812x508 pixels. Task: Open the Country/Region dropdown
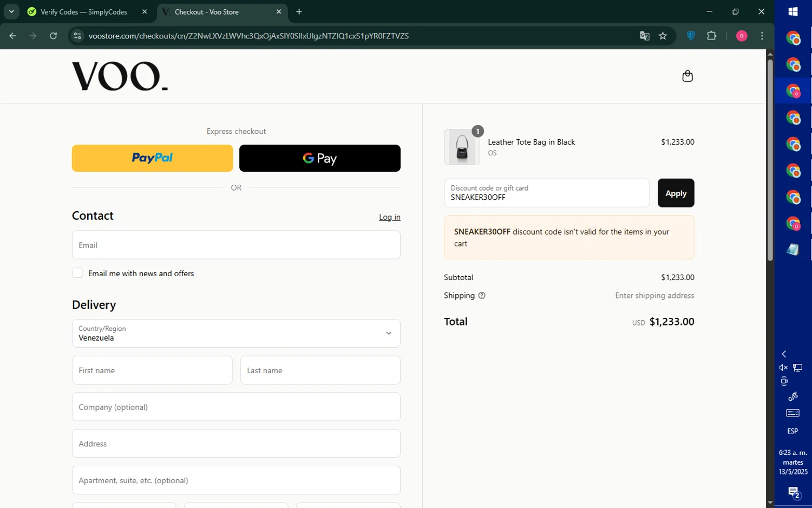[x=236, y=333]
